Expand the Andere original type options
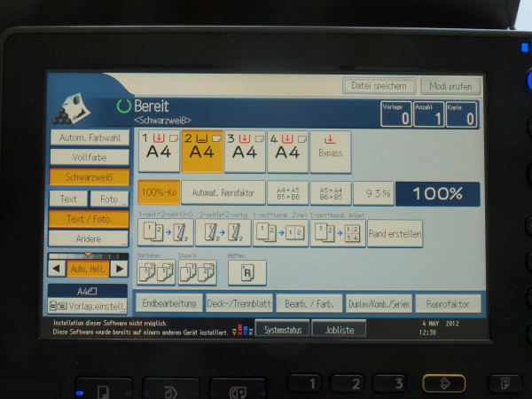Screen dimensions: 532x399 point(89,238)
